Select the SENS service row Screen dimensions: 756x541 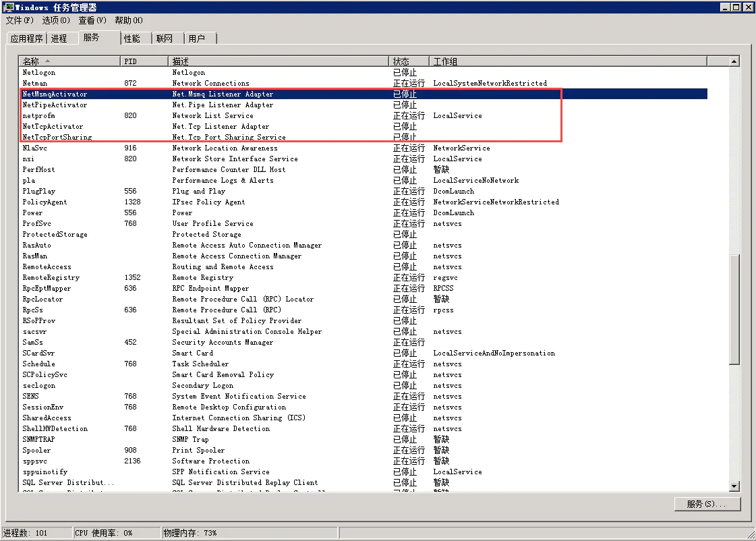coord(363,397)
